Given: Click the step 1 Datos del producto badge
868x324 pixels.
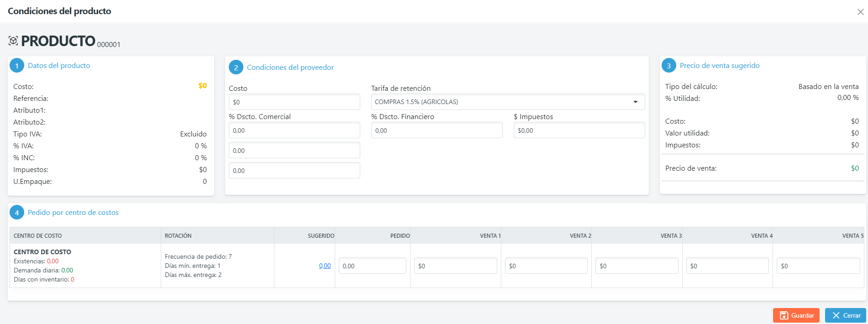Looking at the screenshot, I should [x=17, y=66].
